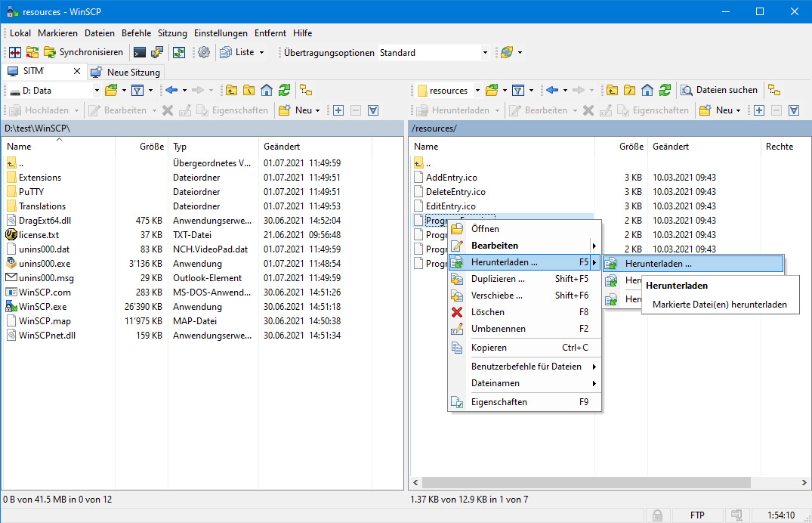812x523 pixels.
Task: Open preferences via the gear icon
Action: 204,52
